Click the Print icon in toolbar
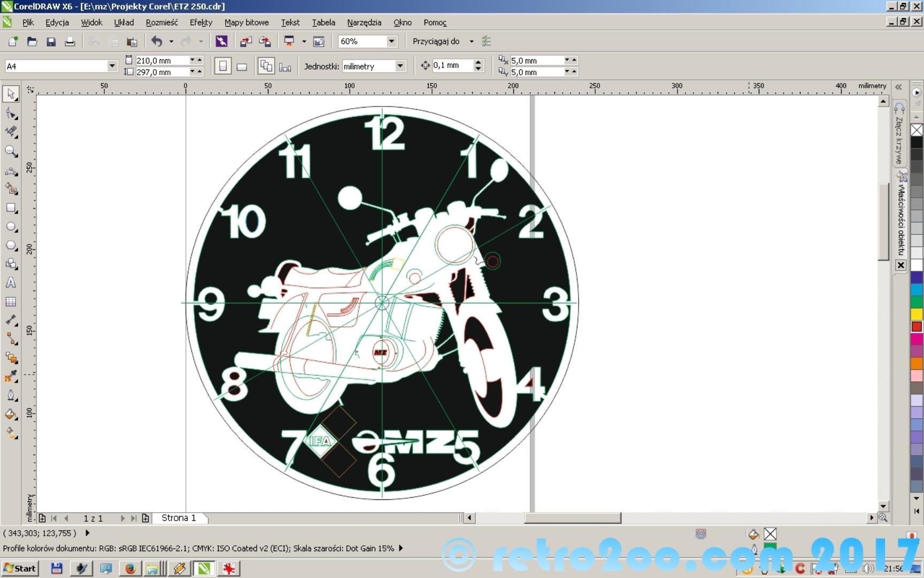This screenshot has height=578, width=924. coord(70,42)
